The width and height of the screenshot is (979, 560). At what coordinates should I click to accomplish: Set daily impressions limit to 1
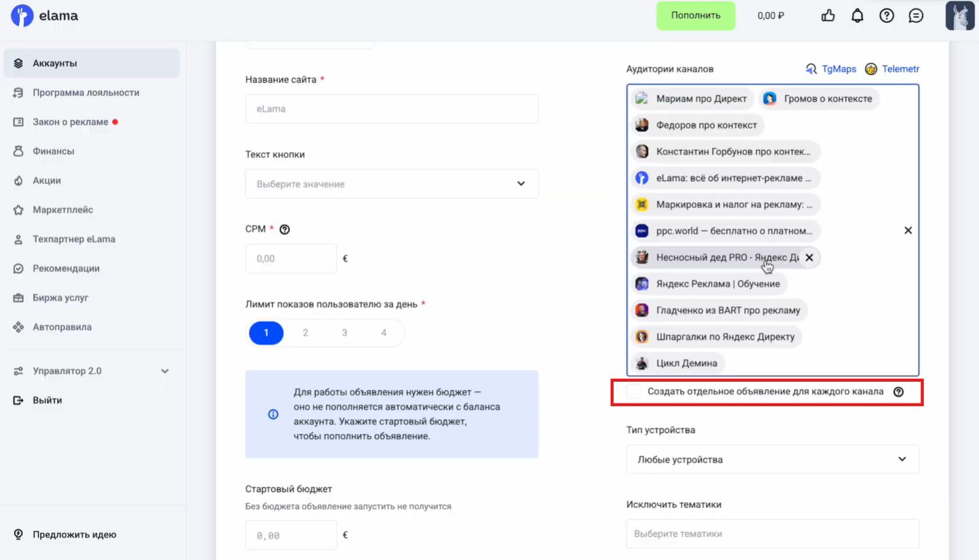(x=266, y=333)
